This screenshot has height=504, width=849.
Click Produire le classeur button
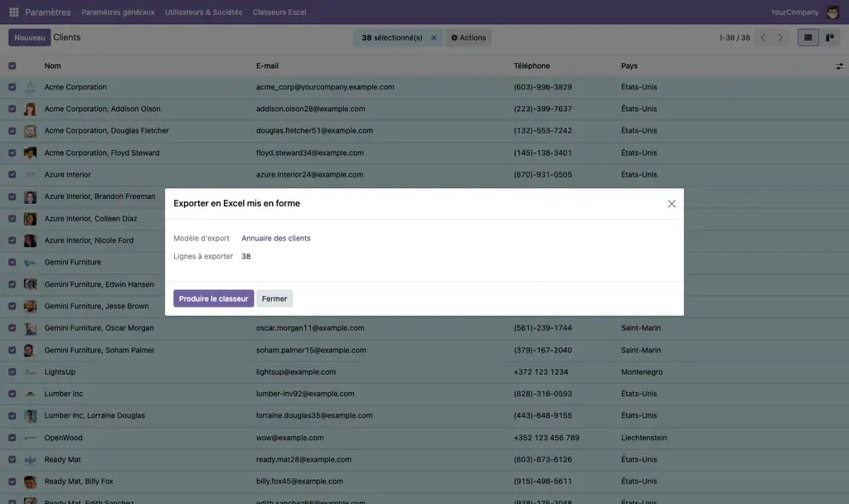[x=213, y=298]
